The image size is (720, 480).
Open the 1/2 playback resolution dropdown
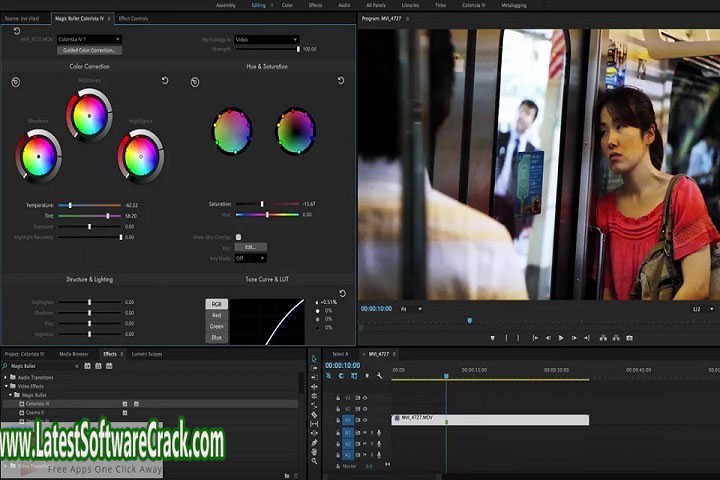[703, 309]
